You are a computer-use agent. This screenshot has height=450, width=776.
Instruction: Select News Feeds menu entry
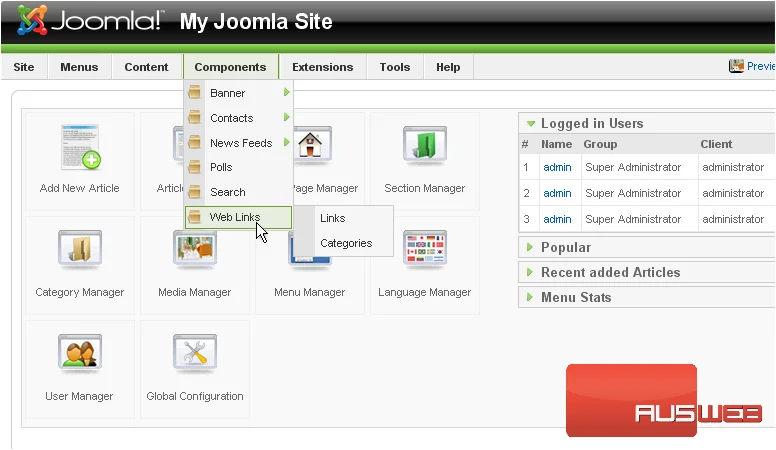point(239,143)
